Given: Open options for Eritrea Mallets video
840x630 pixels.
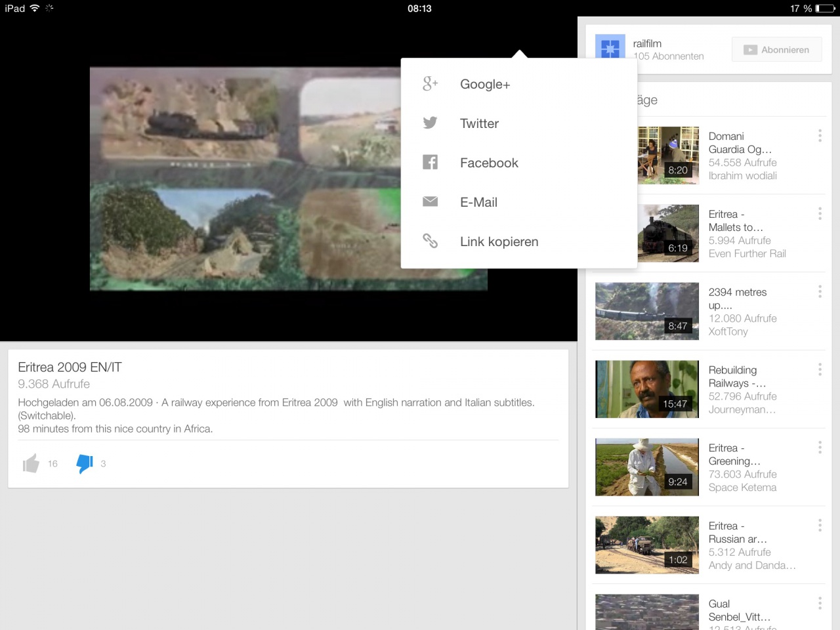Looking at the screenshot, I should (820, 214).
